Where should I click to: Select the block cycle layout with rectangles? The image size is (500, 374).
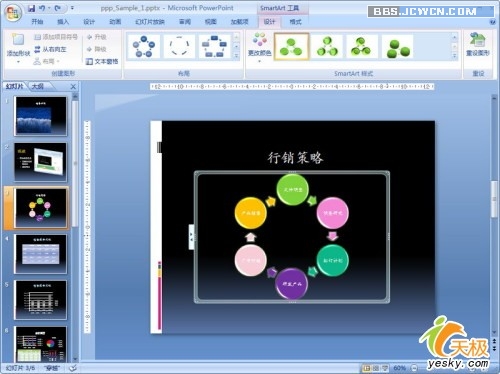tap(215, 47)
